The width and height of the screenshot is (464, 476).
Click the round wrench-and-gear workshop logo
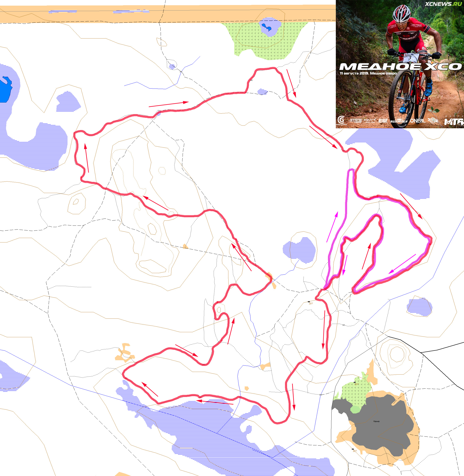(433, 120)
